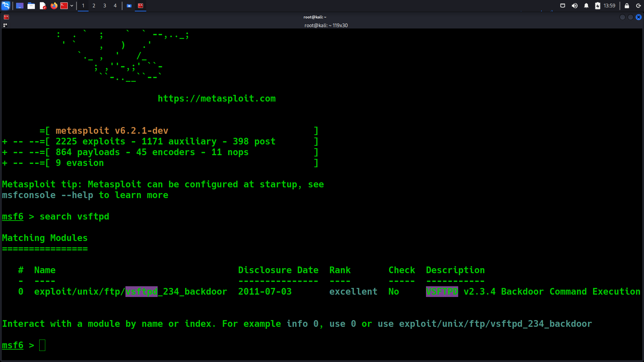Open the text editor launcher
The width and height of the screenshot is (644, 362).
tap(43, 6)
